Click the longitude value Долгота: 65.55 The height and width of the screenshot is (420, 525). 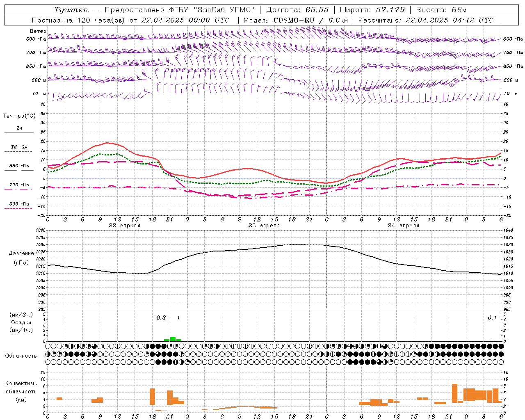click(x=297, y=10)
